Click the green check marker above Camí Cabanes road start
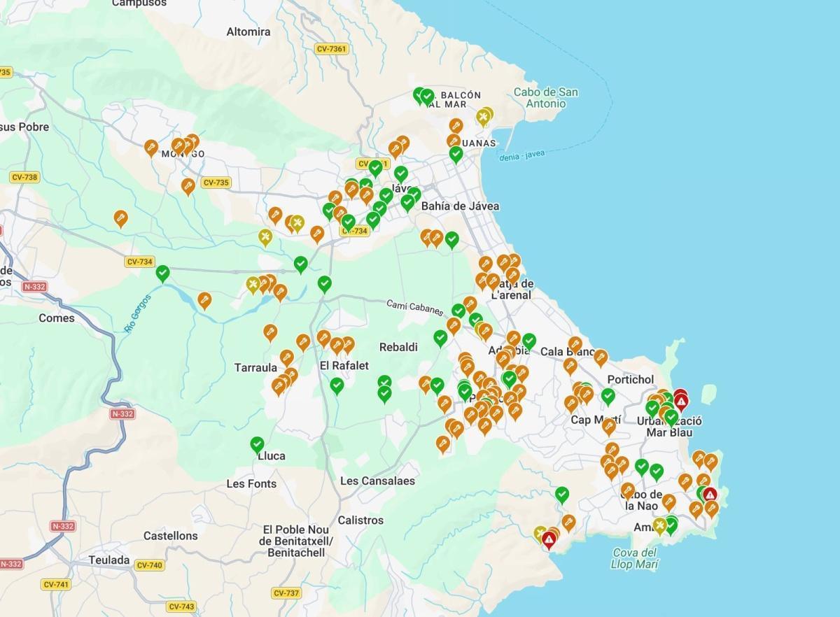840x617 pixels. point(325,284)
